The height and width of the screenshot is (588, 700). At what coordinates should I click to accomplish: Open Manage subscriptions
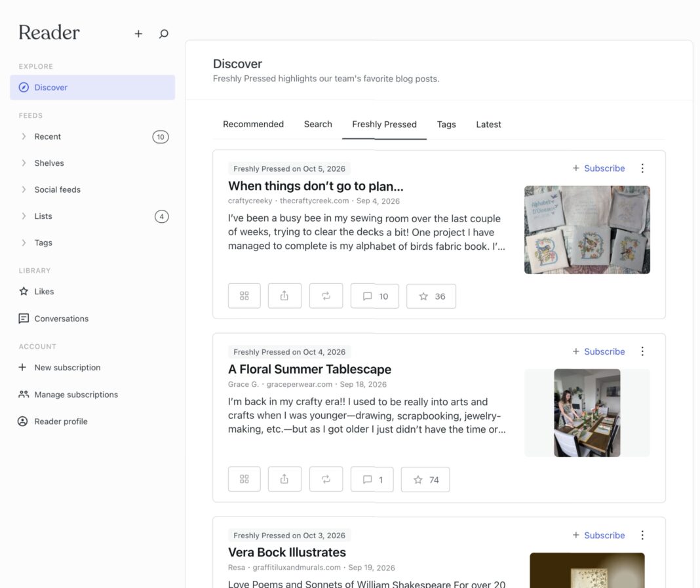pos(92,394)
